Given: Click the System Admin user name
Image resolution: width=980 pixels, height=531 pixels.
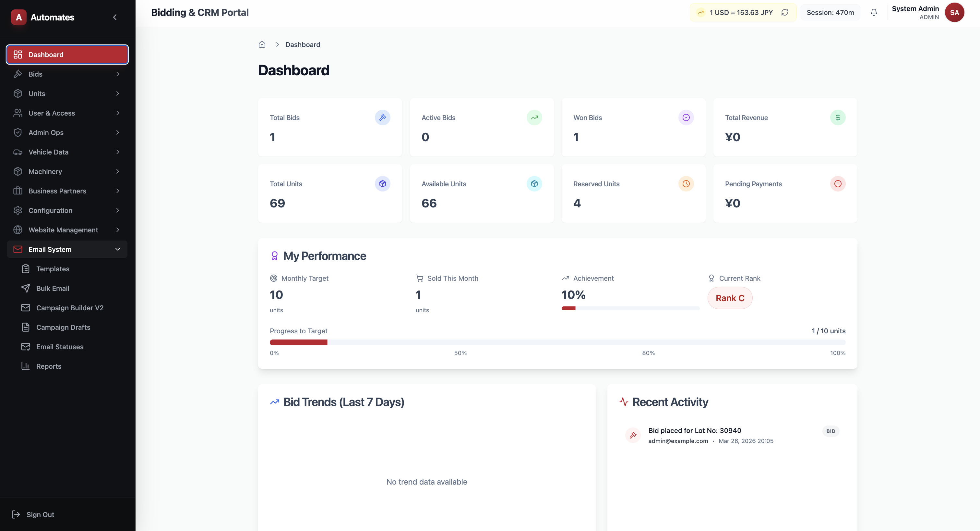Looking at the screenshot, I should point(915,9).
